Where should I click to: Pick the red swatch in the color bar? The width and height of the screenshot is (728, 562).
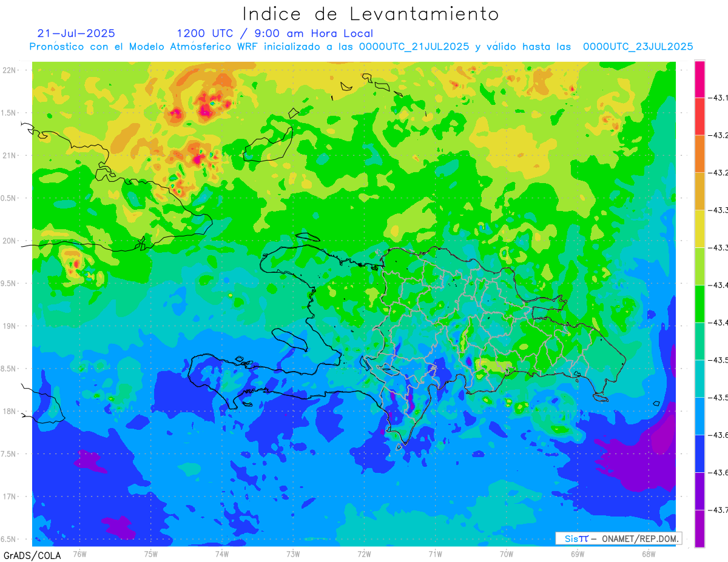tap(699, 116)
